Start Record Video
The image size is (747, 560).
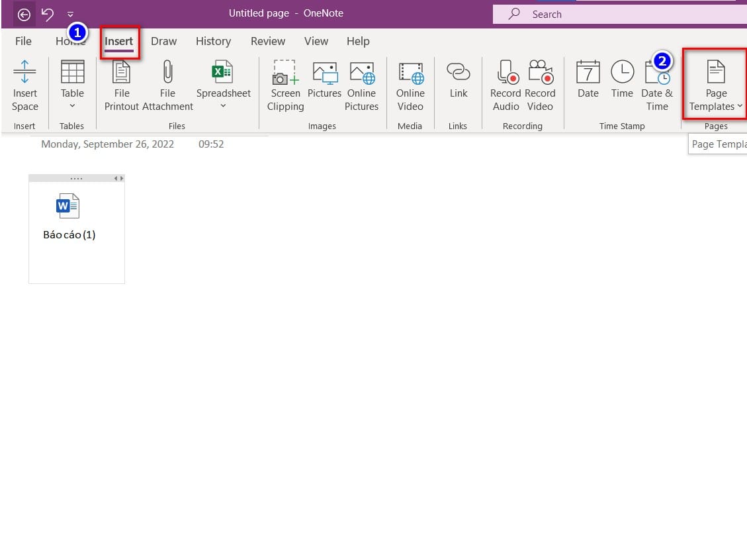coord(540,73)
